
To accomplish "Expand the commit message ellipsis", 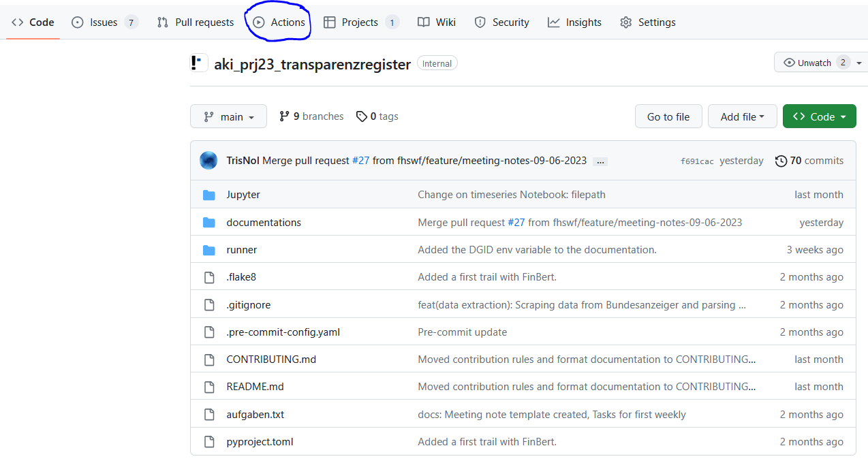I will click(600, 161).
